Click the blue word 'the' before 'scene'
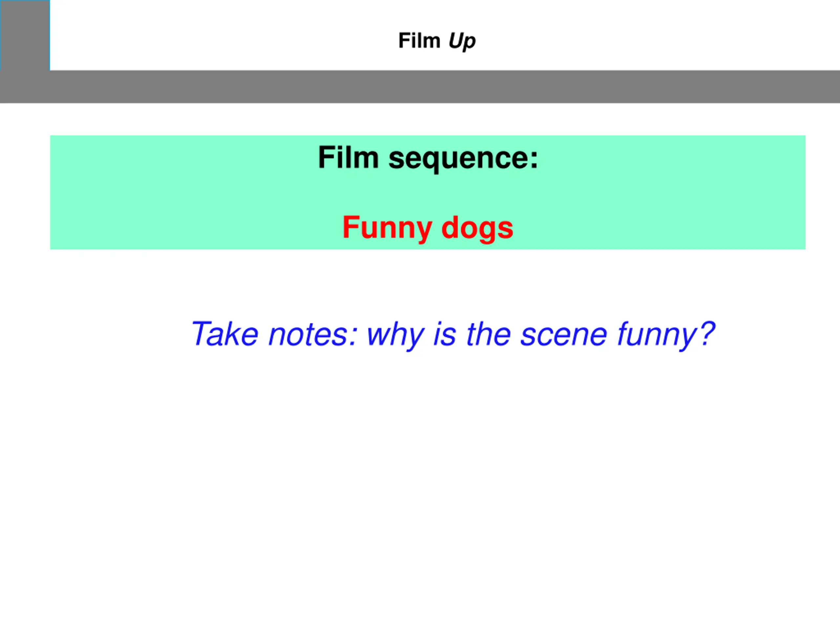This screenshot has height=630, width=840. (x=488, y=334)
